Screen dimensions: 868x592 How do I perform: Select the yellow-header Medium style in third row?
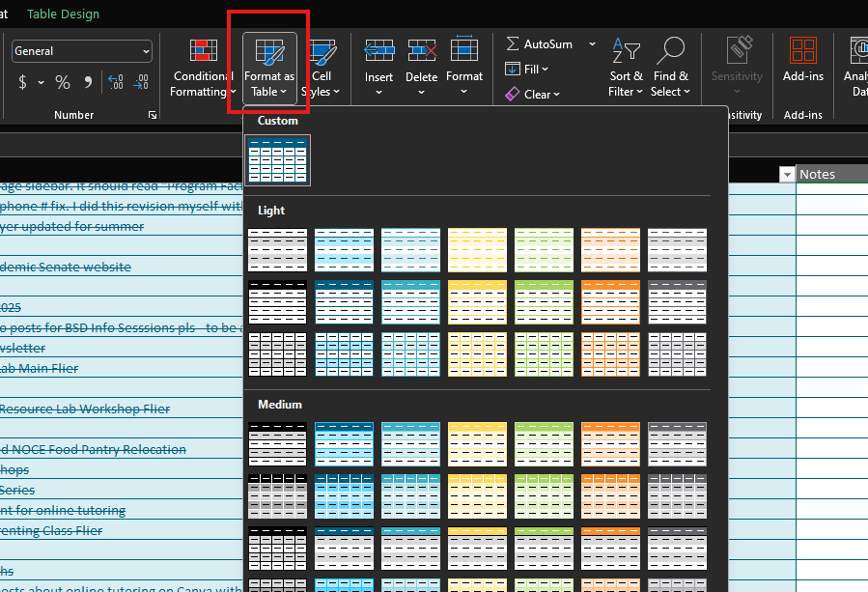tap(477, 549)
